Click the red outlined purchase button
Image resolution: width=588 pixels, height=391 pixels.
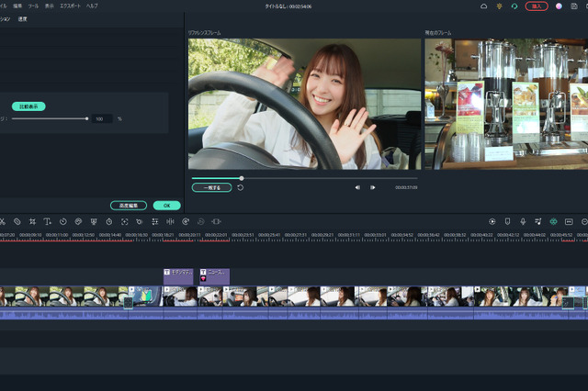(537, 6)
